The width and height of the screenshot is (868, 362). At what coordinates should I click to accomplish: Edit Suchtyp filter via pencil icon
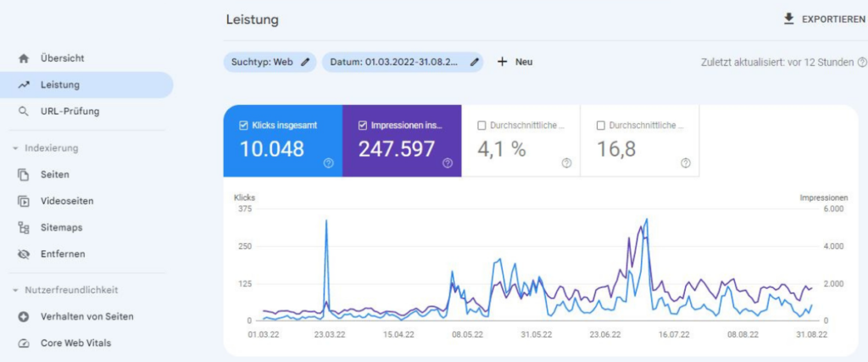305,62
